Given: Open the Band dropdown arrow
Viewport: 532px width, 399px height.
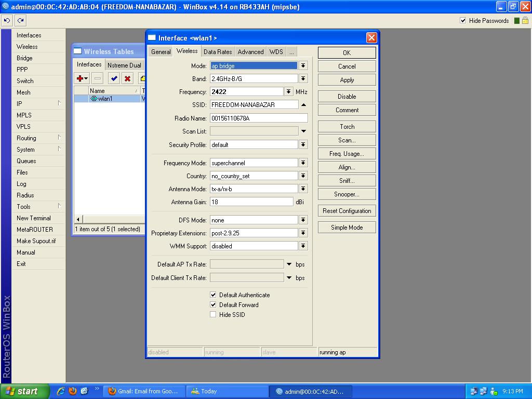Looking at the screenshot, I should (303, 79).
